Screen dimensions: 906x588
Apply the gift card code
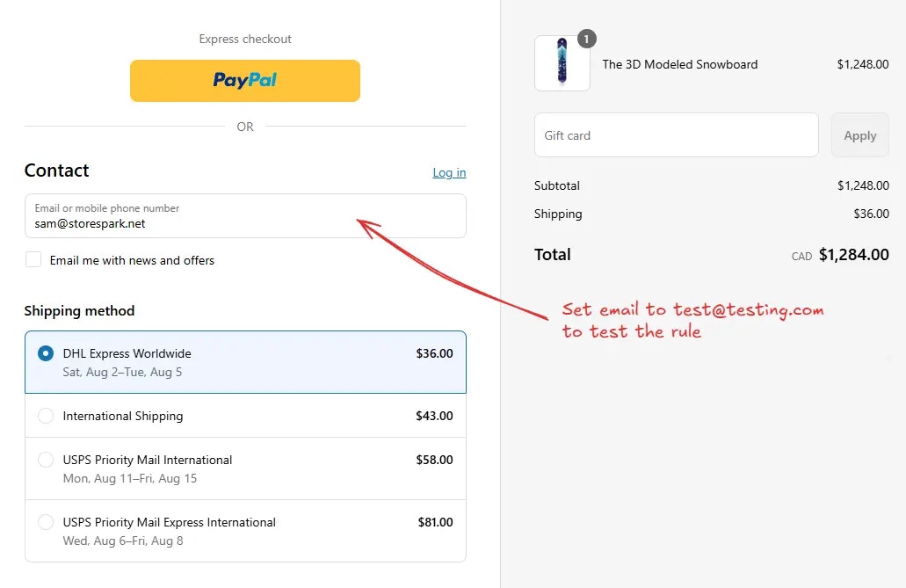pyautogui.click(x=859, y=134)
